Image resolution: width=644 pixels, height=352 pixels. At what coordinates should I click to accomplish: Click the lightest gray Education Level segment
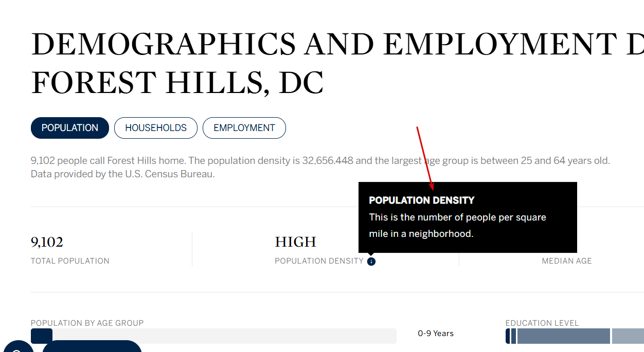[628, 336]
